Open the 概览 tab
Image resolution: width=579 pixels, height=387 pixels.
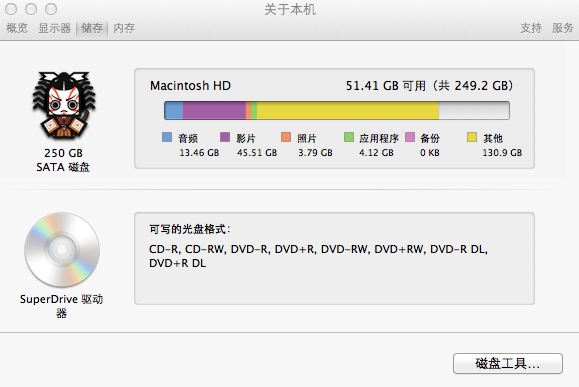pos(17,28)
